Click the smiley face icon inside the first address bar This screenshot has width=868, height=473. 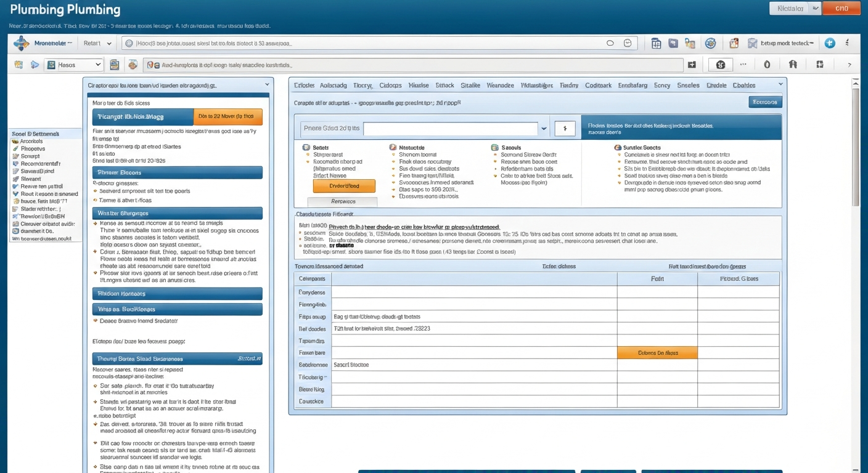[x=628, y=43]
